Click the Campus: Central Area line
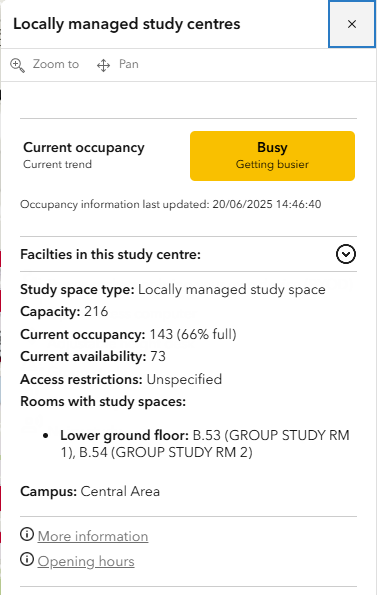The width and height of the screenshot is (377, 595). point(90,491)
